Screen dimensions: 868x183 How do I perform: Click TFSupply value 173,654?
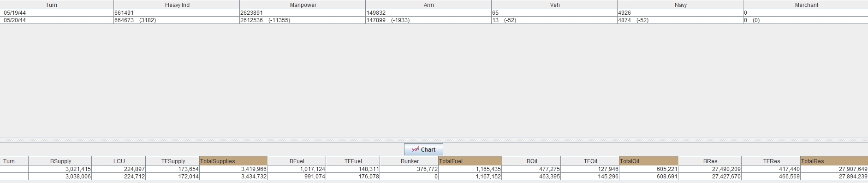188,169
